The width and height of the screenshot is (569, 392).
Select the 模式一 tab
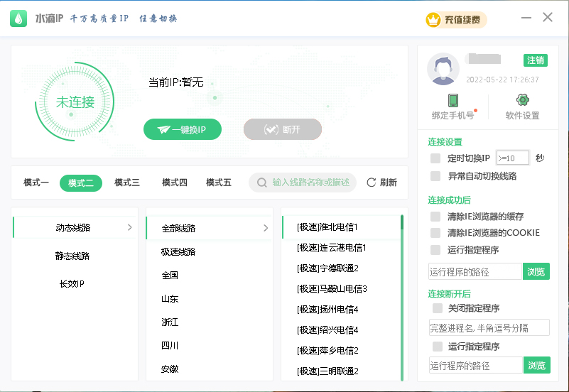pyautogui.click(x=36, y=183)
